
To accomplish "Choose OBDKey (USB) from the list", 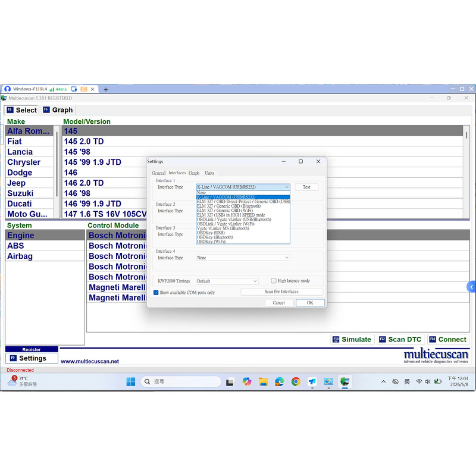I will (243, 233).
